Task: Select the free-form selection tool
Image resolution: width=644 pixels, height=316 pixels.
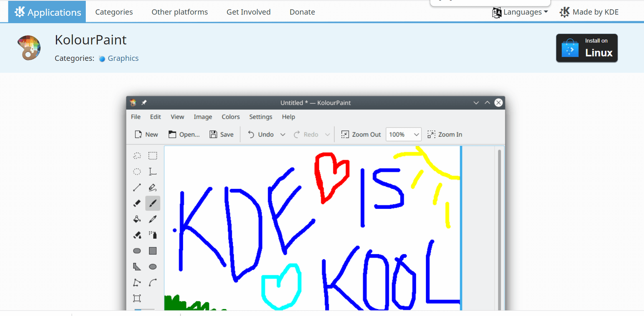Action: (137, 156)
